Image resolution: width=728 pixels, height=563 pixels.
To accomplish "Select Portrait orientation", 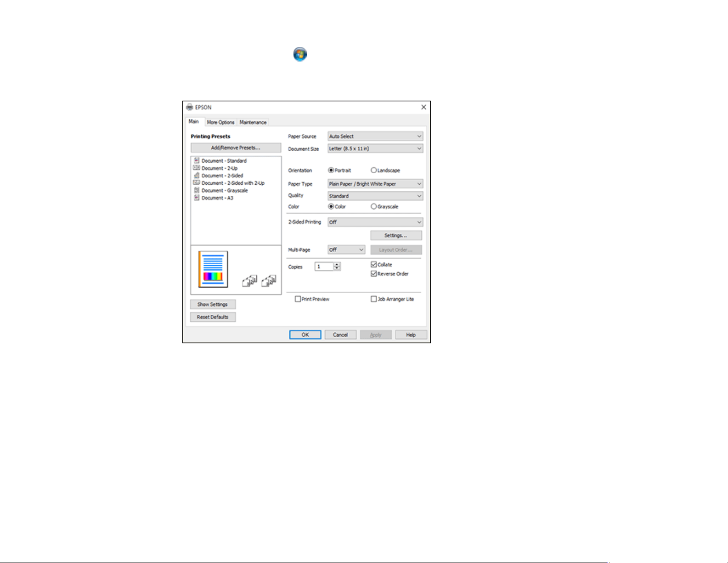I will pos(331,170).
